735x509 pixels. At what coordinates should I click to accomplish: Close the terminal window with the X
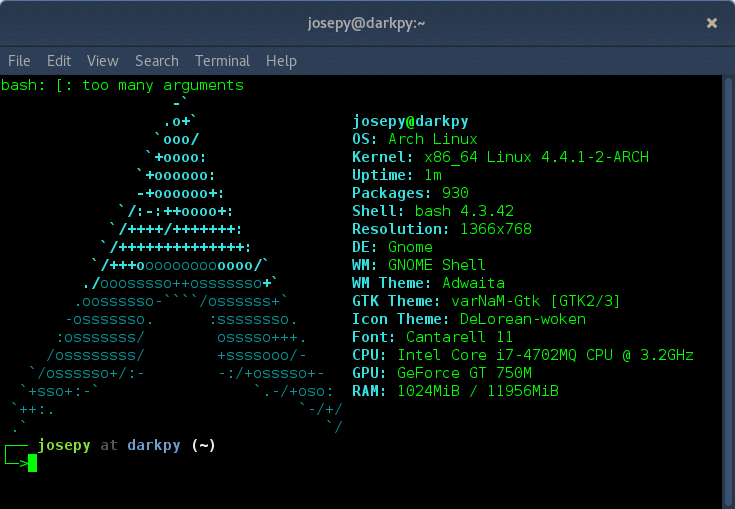[712, 23]
